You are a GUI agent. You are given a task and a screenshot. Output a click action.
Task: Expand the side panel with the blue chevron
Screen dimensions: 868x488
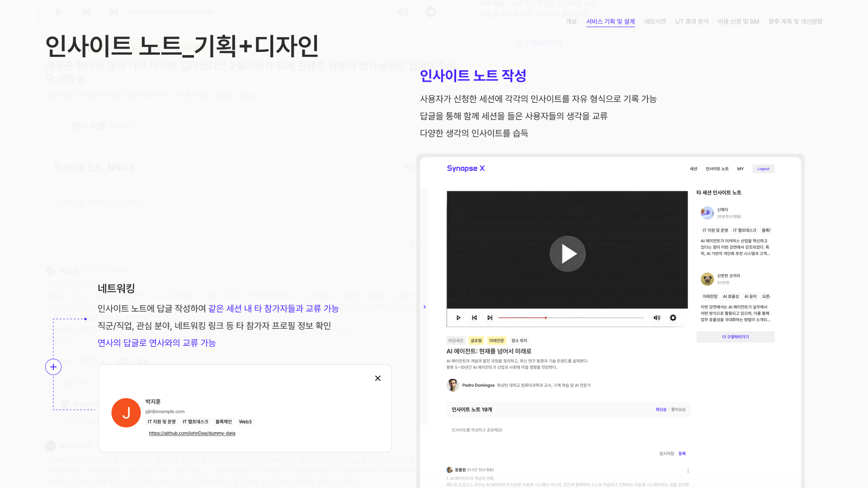pyautogui.click(x=425, y=307)
